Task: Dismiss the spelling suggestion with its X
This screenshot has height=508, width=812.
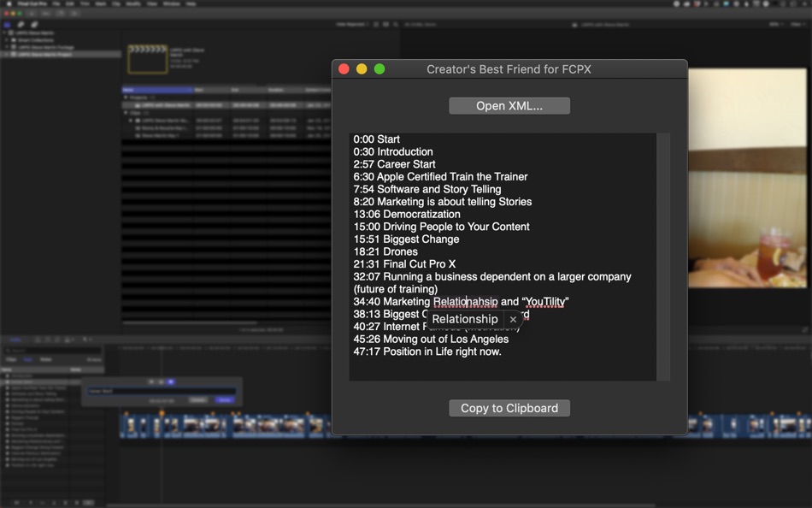Action: coord(513,319)
